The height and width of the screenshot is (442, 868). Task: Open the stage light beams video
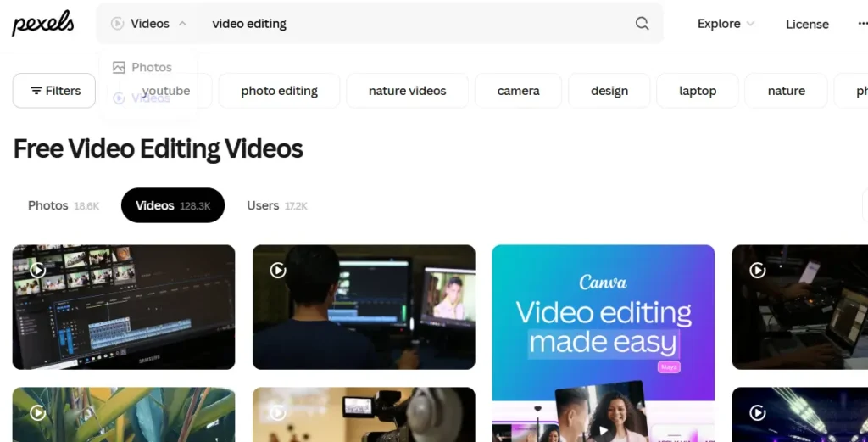point(800,414)
